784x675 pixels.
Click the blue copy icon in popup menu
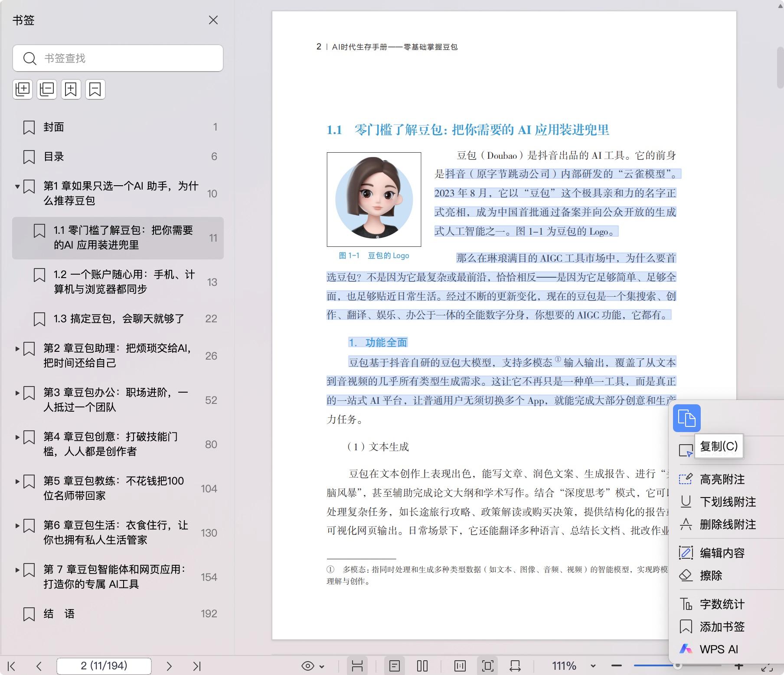686,418
